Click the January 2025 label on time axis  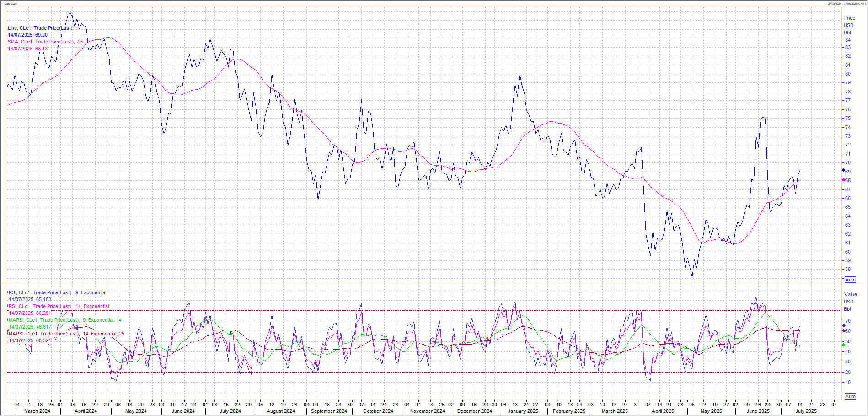(x=523, y=411)
